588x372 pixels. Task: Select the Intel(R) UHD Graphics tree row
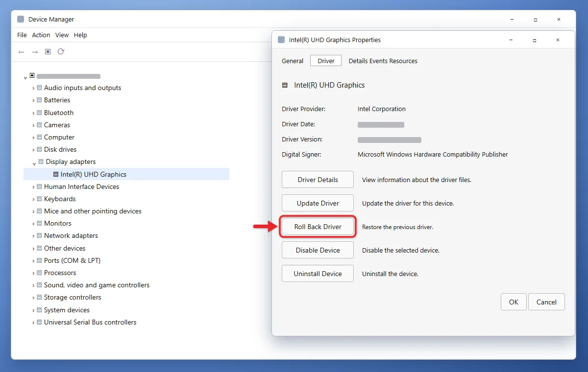coord(126,174)
